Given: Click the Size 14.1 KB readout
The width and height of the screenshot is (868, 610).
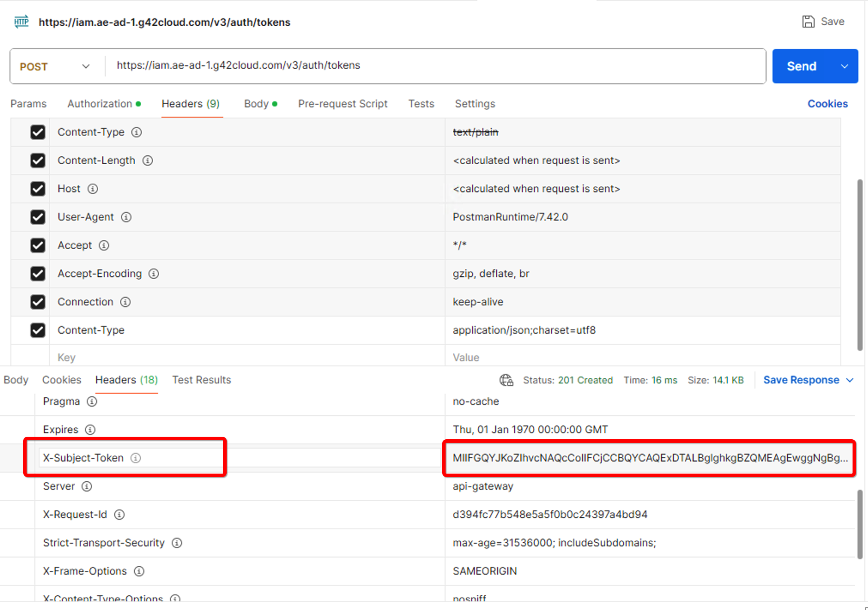Looking at the screenshot, I should click(716, 380).
